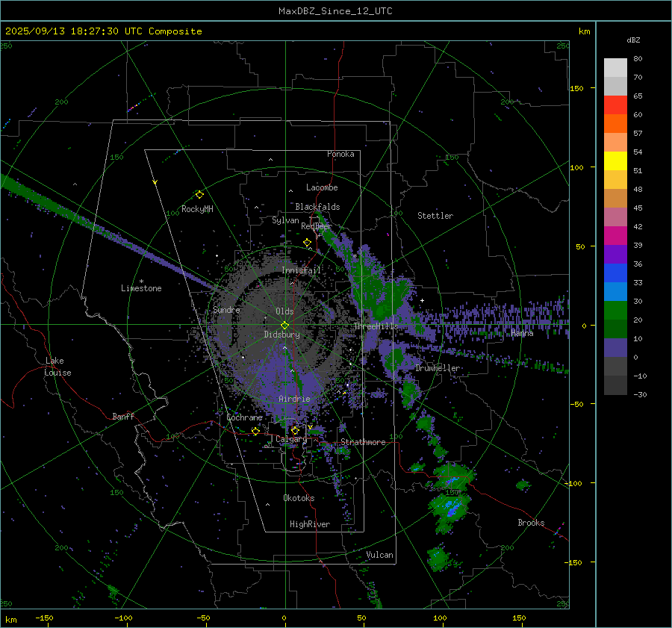Click the asterisk marker above Limestone
This screenshot has width=672, height=628.
coord(141,282)
